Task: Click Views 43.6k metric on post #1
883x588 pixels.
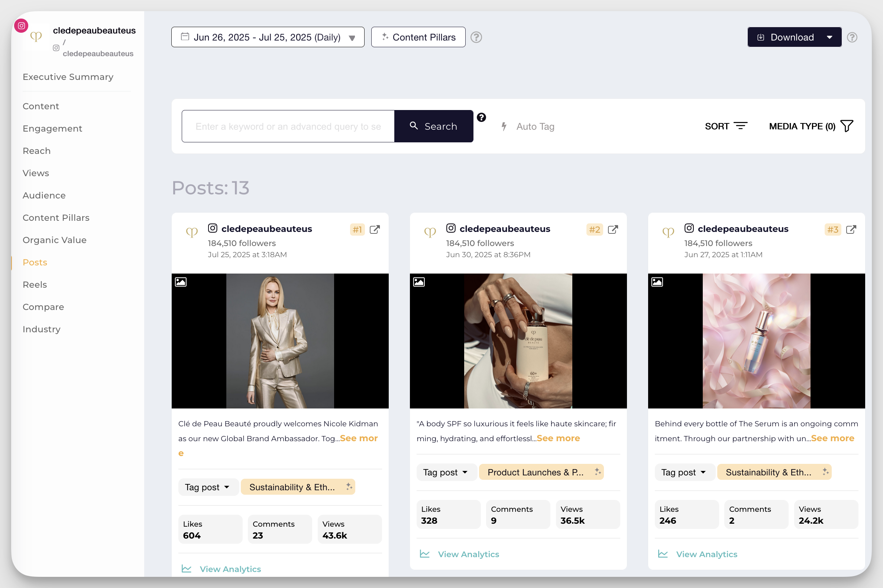Action: tap(349, 530)
